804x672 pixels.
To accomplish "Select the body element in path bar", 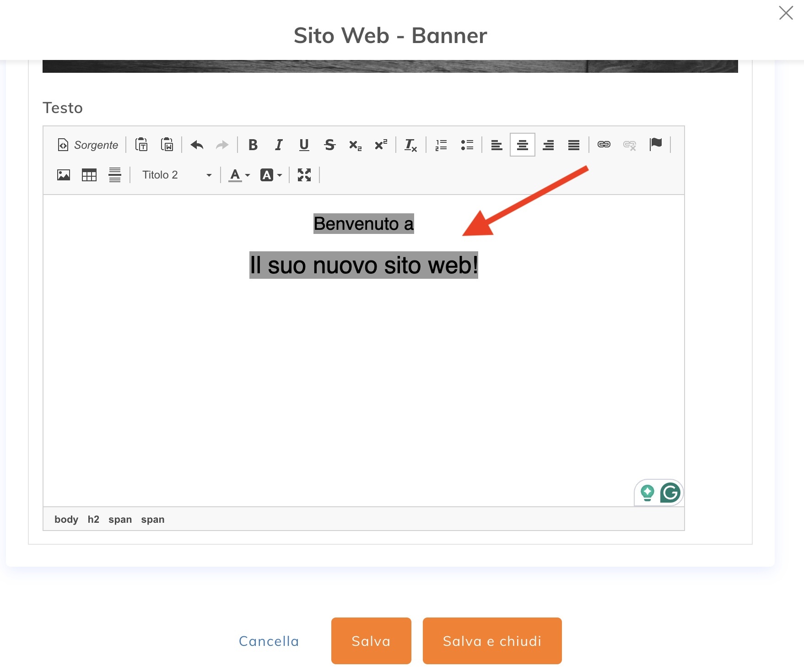I will point(66,520).
